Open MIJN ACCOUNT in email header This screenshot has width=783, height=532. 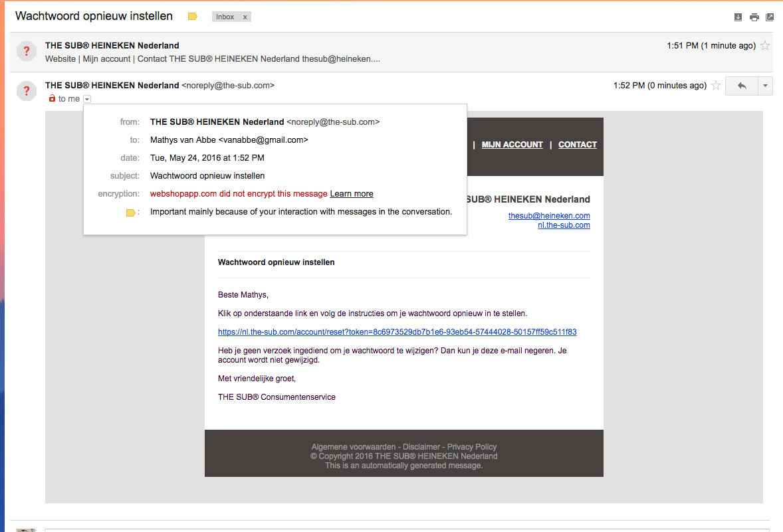tap(512, 145)
